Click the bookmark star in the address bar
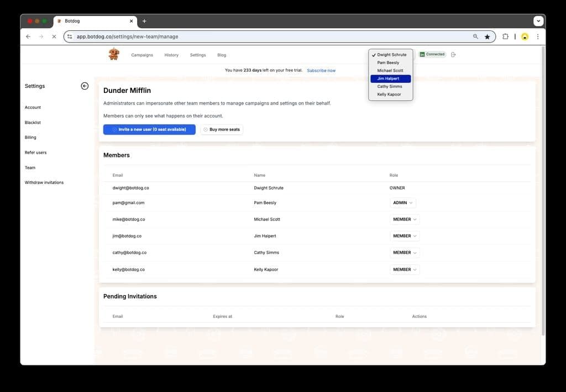 coord(487,36)
